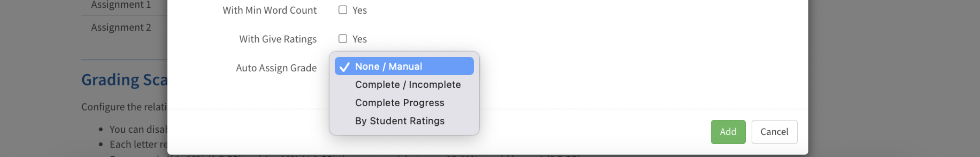The height and width of the screenshot is (157, 980).
Task: Click the Yes label beside Min Word Count
Action: pyautogui.click(x=359, y=10)
